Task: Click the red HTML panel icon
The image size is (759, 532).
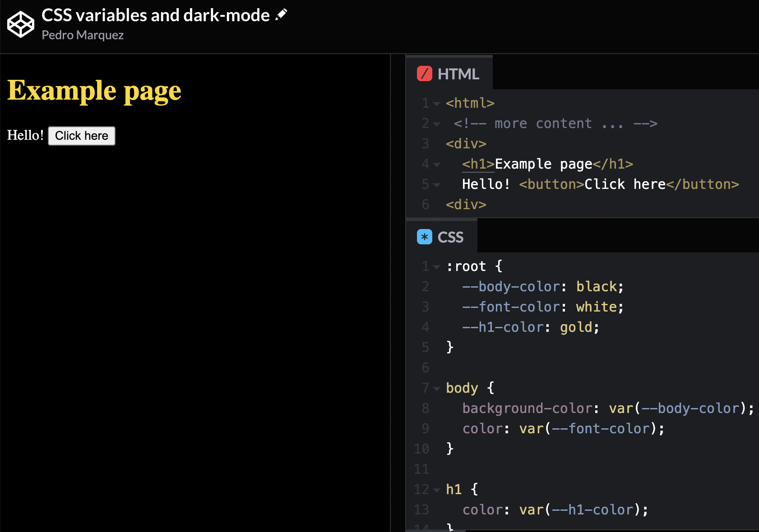Action: pyautogui.click(x=425, y=73)
